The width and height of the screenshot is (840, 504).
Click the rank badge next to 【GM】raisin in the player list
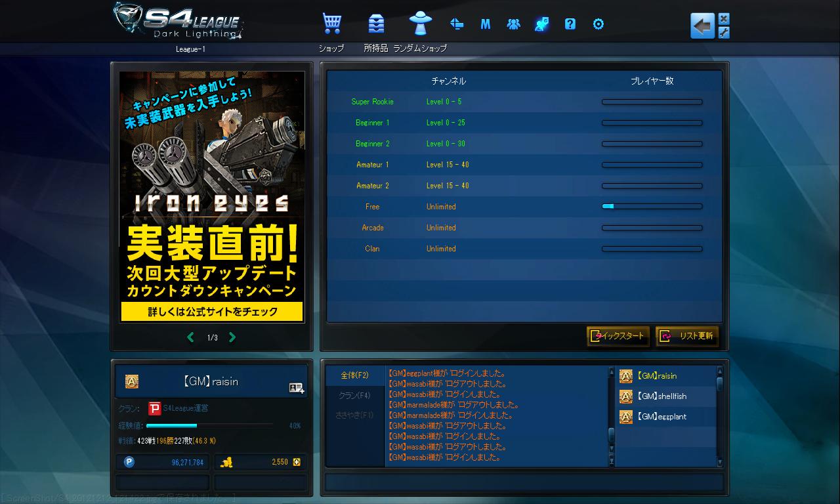pos(626,376)
